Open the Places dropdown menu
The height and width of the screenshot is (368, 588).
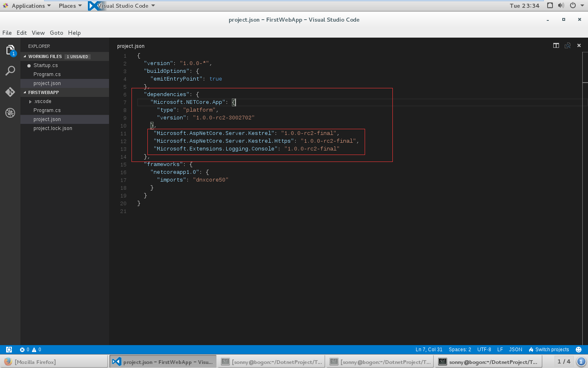tap(70, 6)
